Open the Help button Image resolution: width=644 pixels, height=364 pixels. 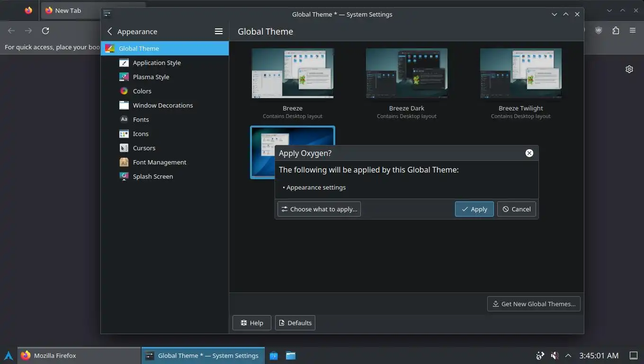tap(252, 323)
